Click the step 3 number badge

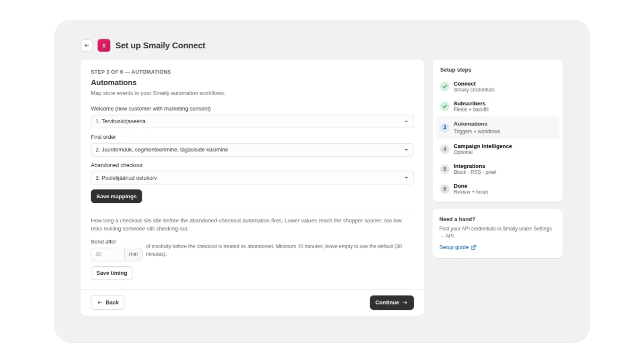(x=444, y=128)
